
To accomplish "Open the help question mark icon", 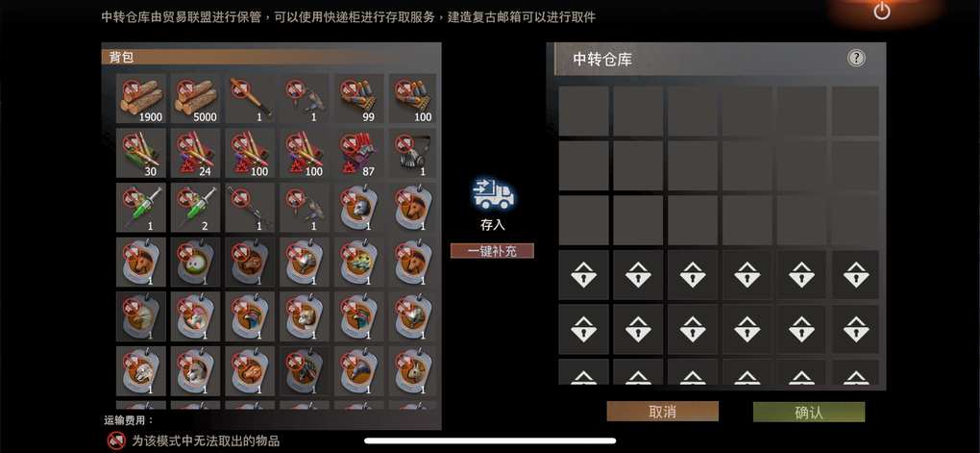I will pyautogui.click(x=856, y=59).
